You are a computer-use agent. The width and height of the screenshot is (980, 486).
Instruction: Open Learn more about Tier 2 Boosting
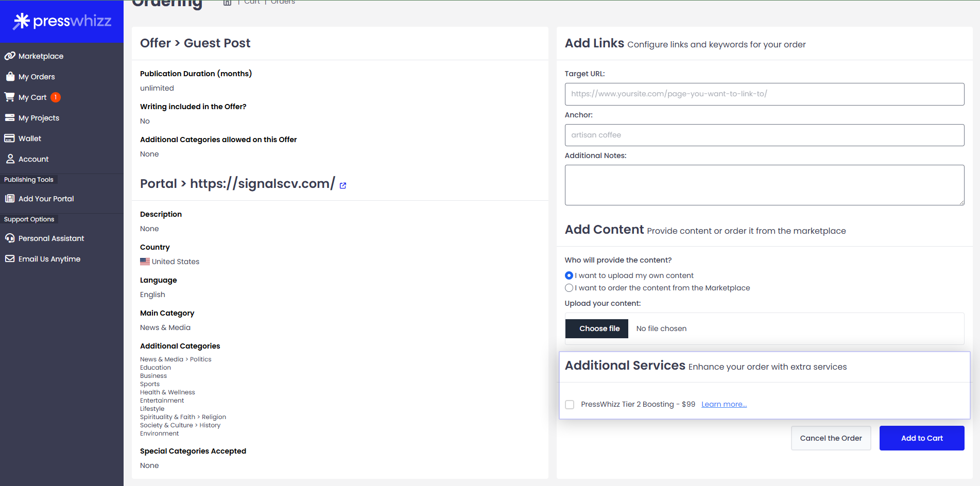[x=723, y=404]
